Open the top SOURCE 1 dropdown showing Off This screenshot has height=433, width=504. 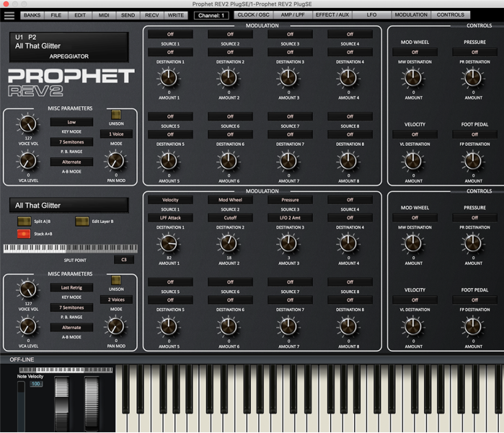point(170,34)
